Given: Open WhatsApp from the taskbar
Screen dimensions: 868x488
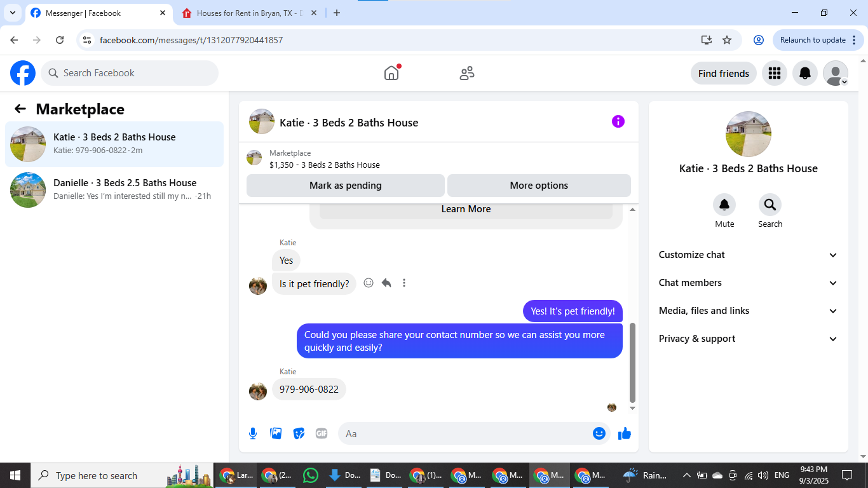Looking at the screenshot, I should [x=310, y=475].
